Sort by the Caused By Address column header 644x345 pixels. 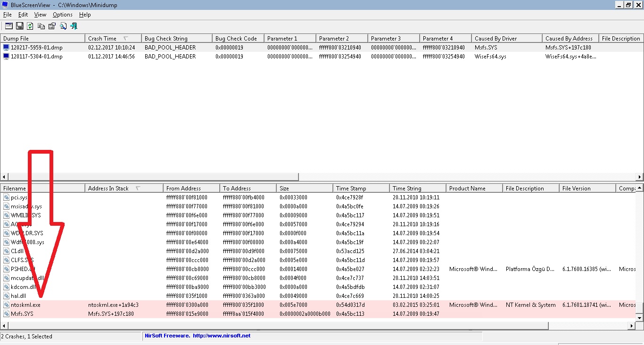(570, 39)
